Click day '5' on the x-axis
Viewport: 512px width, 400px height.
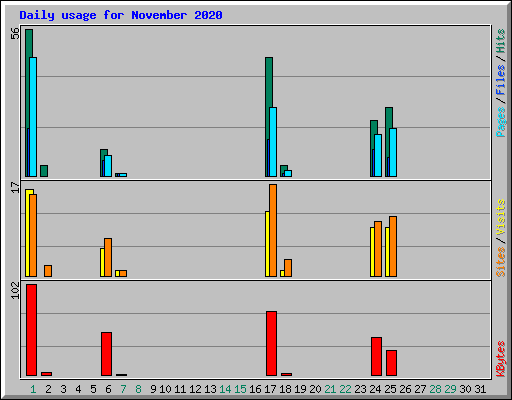pyautogui.click(x=93, y=389)
